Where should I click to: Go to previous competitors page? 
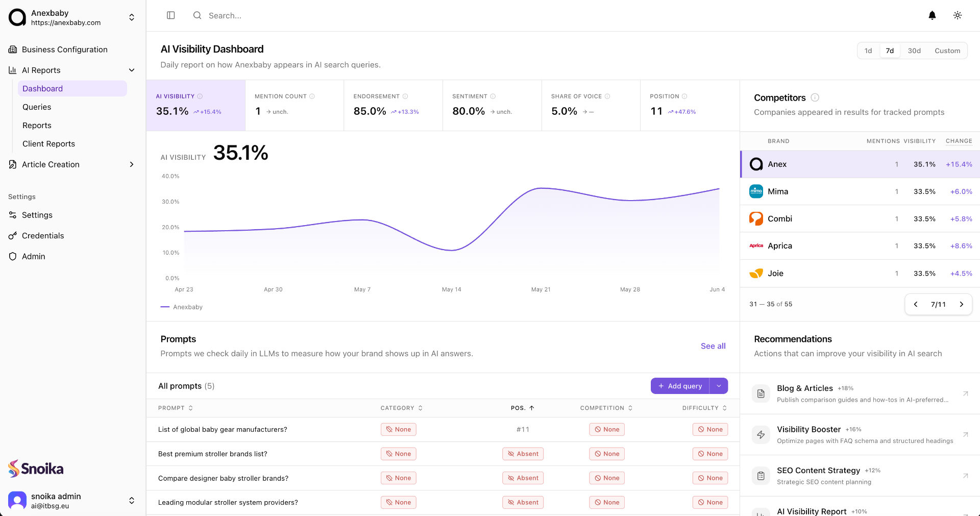click(x=916, y=304)
